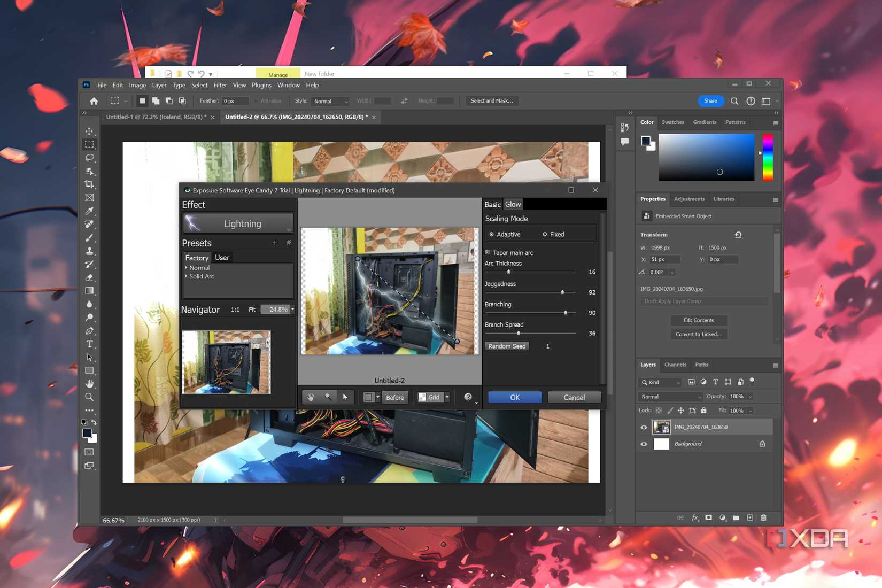Select the Clone Stamp tool
Viewport: 882px width, 588px height.
tap(89, 251)
